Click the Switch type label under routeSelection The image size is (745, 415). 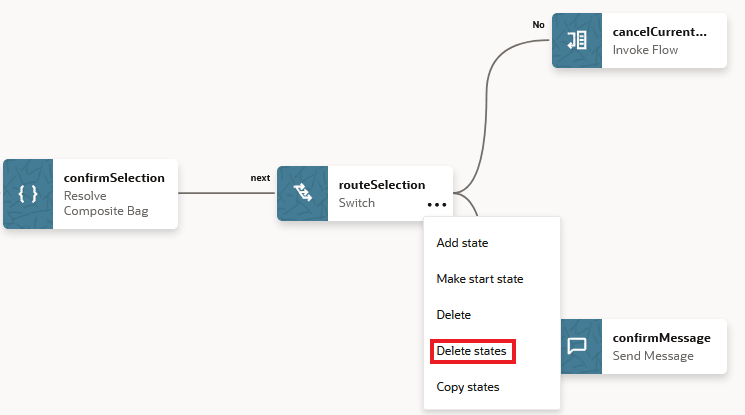click(x=357, y=203)
